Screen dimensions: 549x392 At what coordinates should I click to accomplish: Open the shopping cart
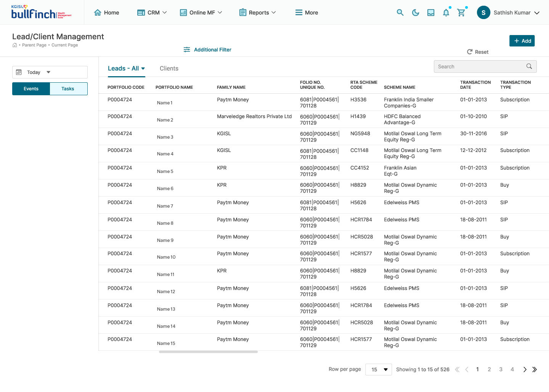461,13
